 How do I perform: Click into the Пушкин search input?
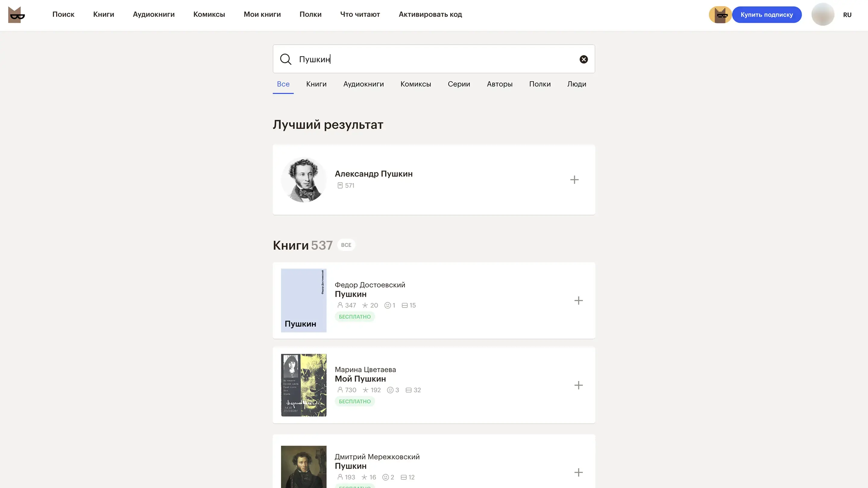[435, 59]
